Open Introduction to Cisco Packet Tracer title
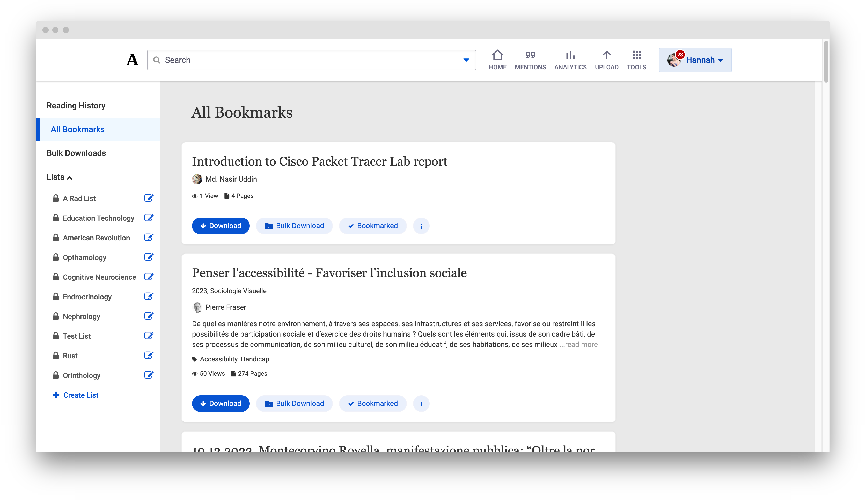866x504 pixels. (320, 161)
